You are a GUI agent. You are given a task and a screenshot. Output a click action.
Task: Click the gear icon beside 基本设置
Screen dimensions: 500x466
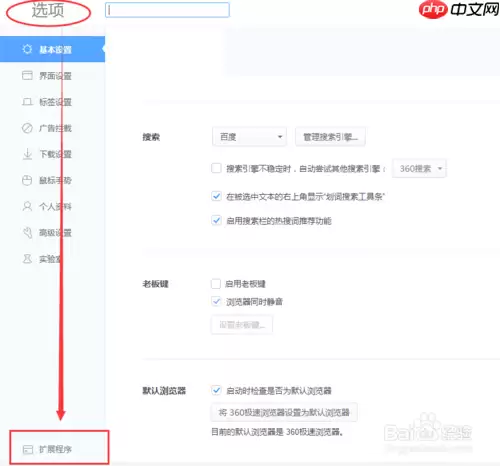27,49
